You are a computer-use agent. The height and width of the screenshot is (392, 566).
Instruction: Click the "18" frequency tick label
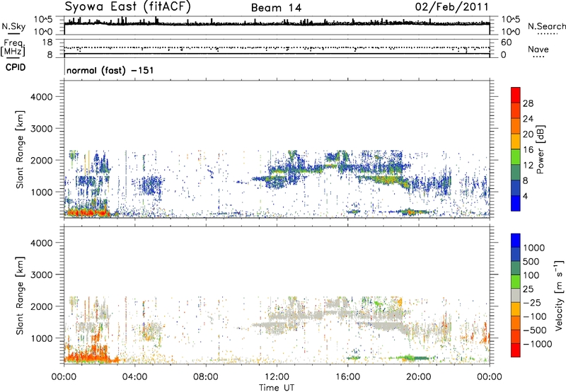coord(47,42)
